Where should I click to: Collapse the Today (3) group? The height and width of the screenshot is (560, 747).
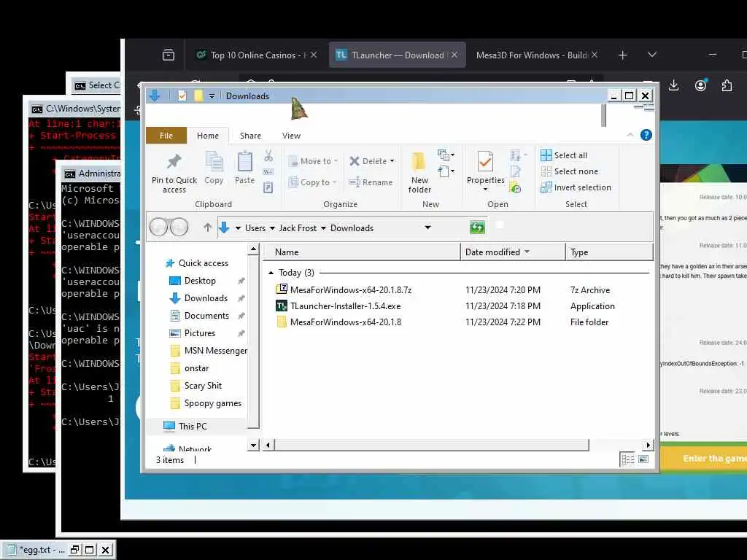click(271, 273)
